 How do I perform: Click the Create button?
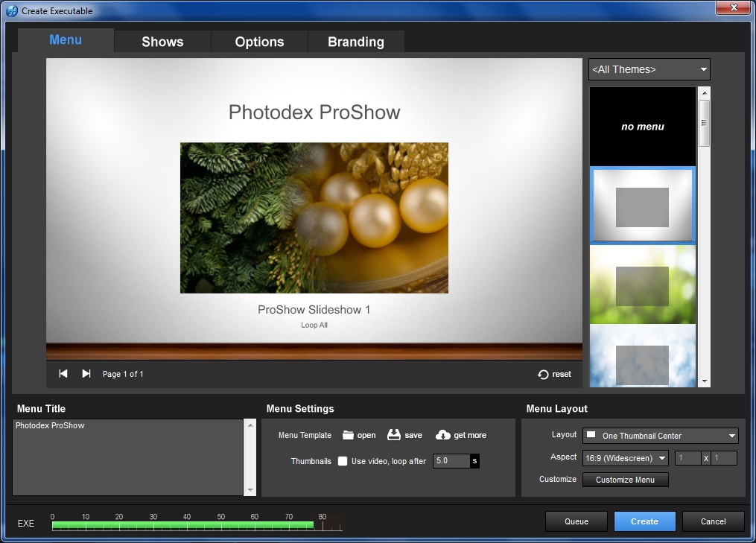click(644, 521)
